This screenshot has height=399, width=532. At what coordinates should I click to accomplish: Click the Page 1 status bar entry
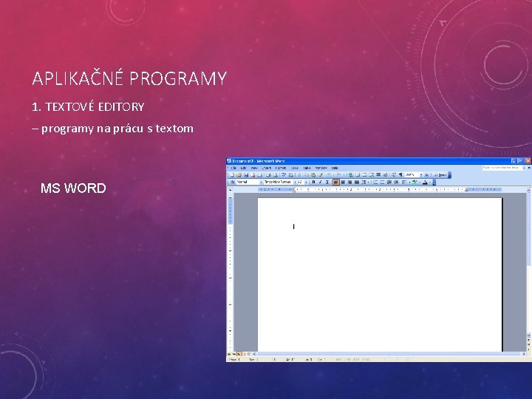235,359
